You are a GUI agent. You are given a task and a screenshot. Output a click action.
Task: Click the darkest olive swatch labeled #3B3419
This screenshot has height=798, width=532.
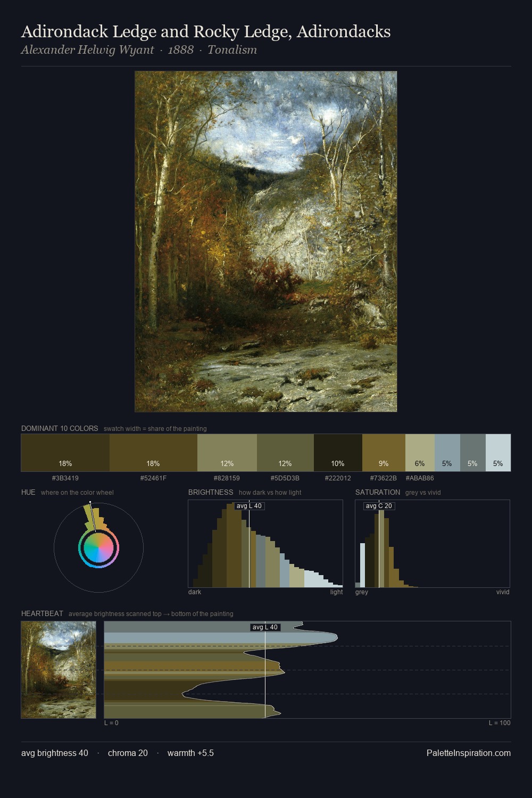tap(65, 453)
